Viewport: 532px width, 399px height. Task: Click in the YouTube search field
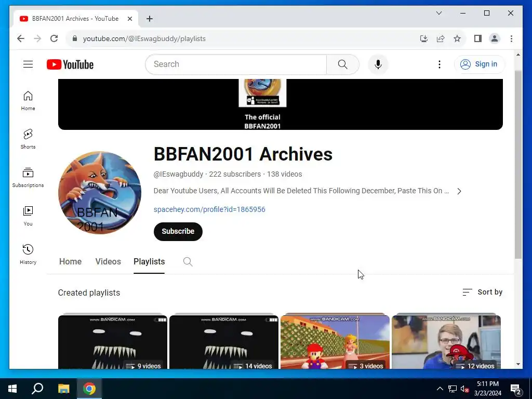click(236, 64)
